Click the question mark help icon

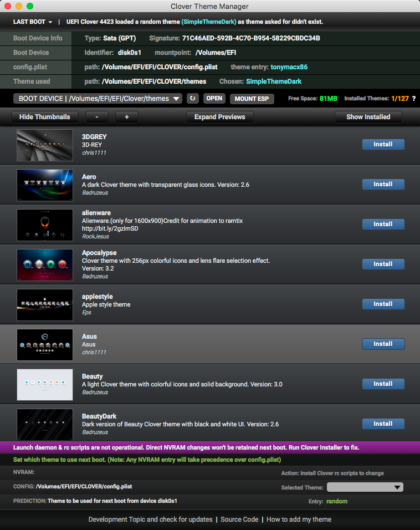413,98
